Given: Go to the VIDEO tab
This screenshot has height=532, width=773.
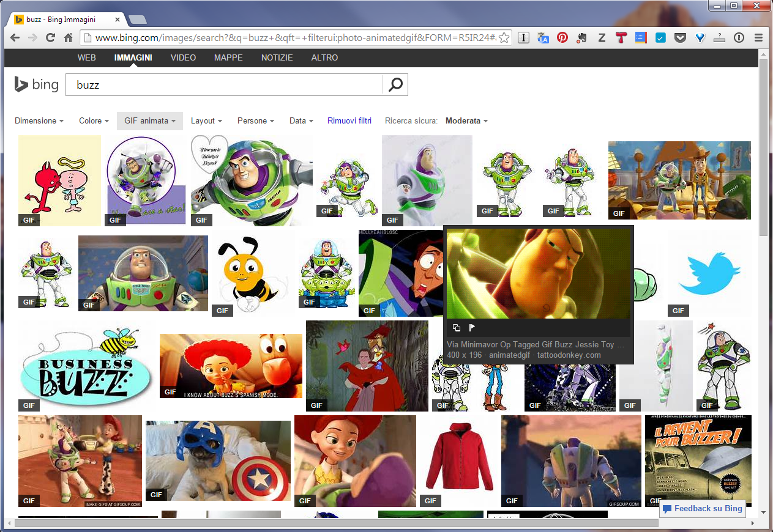Looking at the screenshot, I should [x=183, y=58].
